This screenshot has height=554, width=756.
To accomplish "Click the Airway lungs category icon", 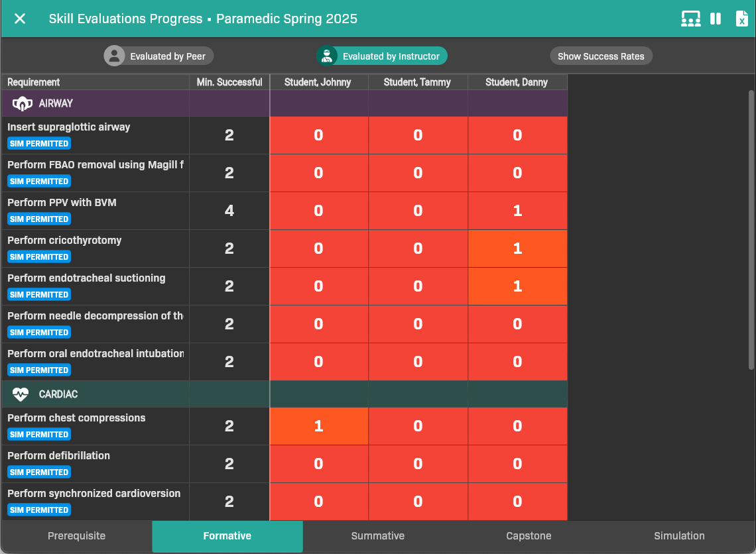I will pyautogui.click(x=22, y=103).
